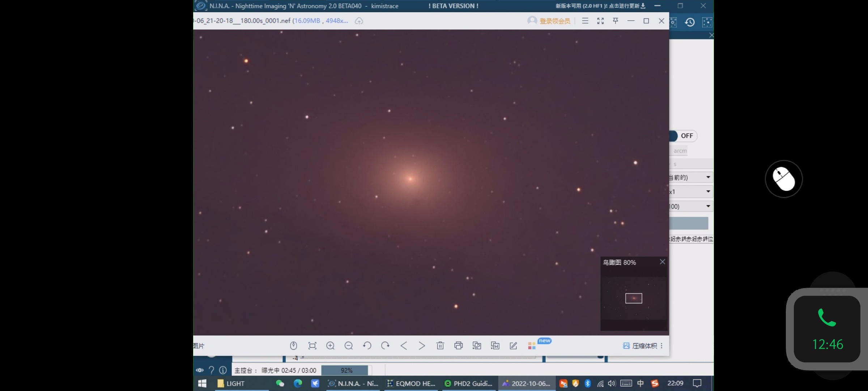Screen dimensions: 868x391
Task: Click the blue bird app taskbar icon
Action: [x=315, y=383]
